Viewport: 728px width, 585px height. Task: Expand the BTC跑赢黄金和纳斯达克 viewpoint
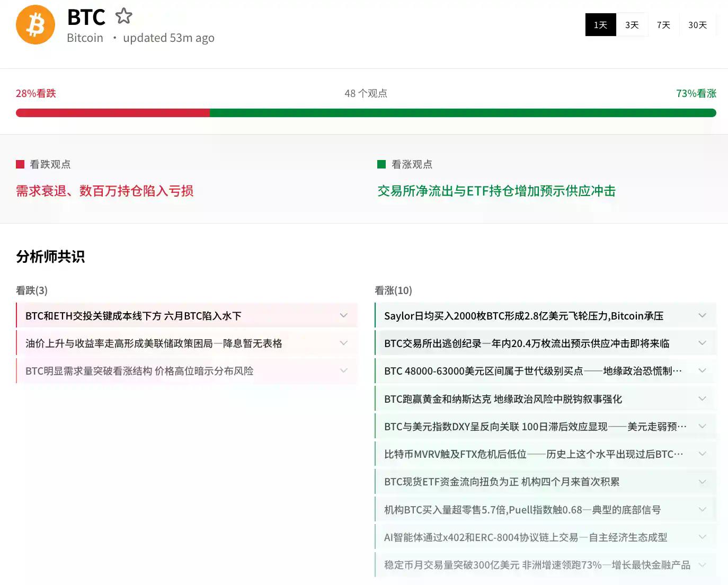pos(702,398)
